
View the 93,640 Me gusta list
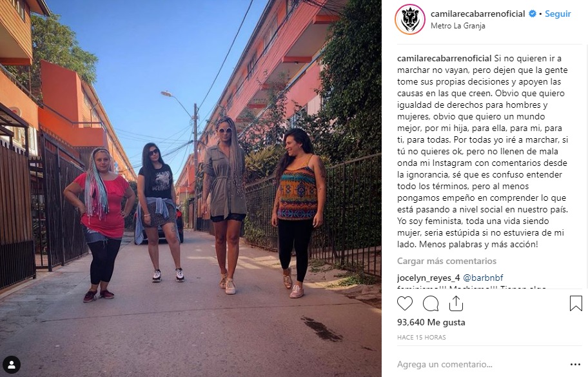coord(431,322)
